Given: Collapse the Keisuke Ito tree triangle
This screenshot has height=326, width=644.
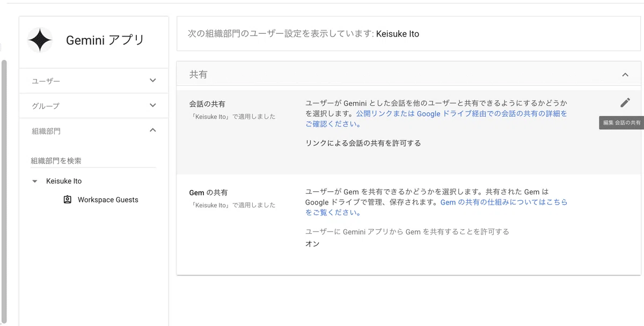Looking at the screenshot, I should (x=35, y=182).
